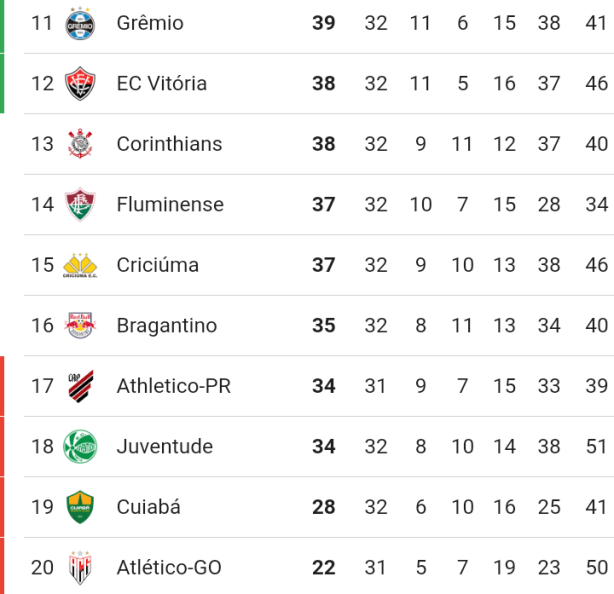Click the Fluminense club crest
The height and width of the screenshot is (594, 614).
[x=80, y=204]
